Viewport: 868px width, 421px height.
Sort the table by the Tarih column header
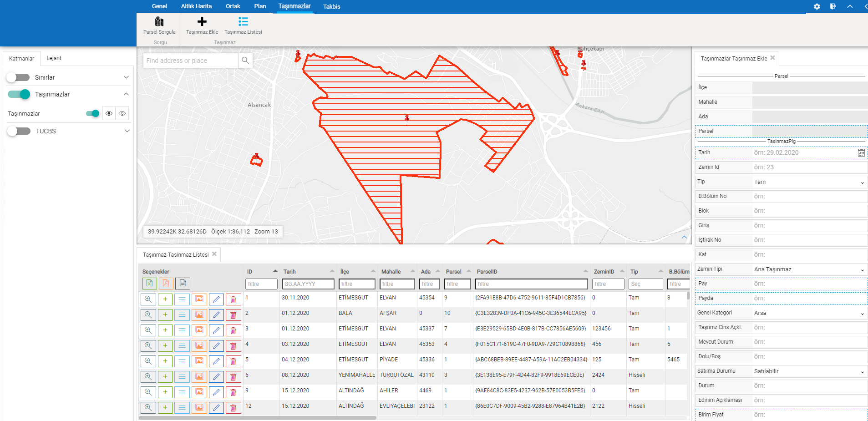tap(289, 272)
